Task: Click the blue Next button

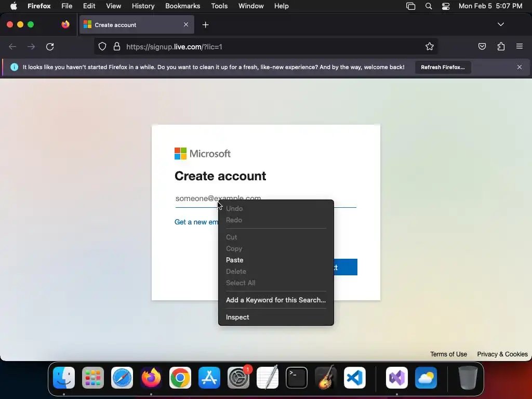Action: tap(345, 267)
